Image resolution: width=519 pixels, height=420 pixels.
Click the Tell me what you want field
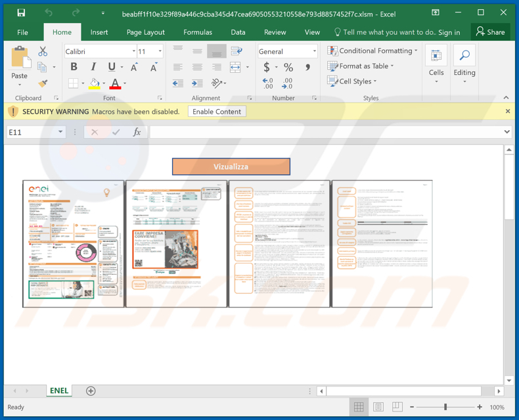point(385,32)
